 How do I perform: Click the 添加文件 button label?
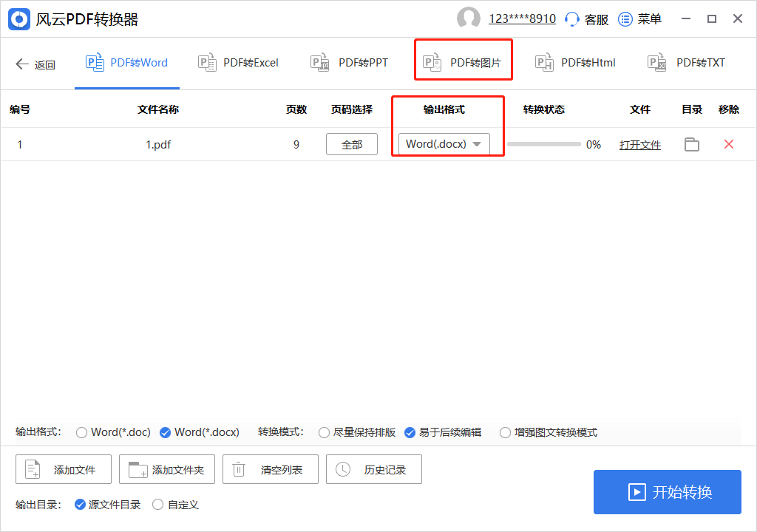[75, 470]
